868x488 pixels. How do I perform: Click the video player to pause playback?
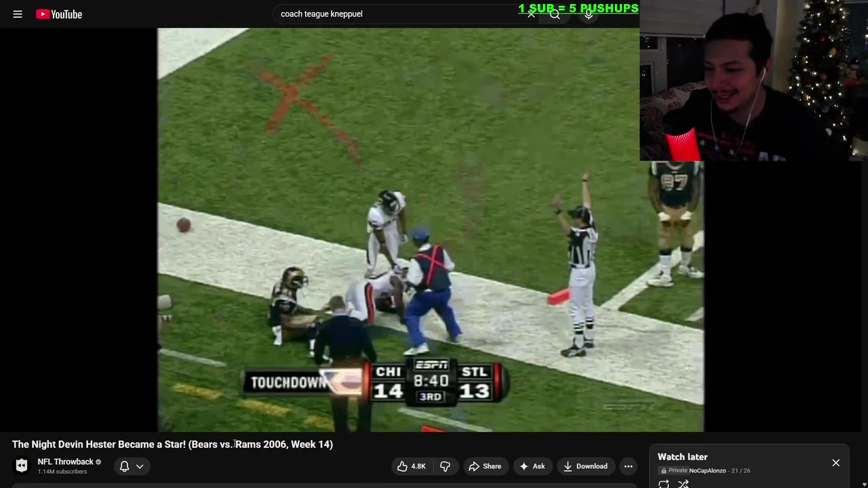[431, 229]
